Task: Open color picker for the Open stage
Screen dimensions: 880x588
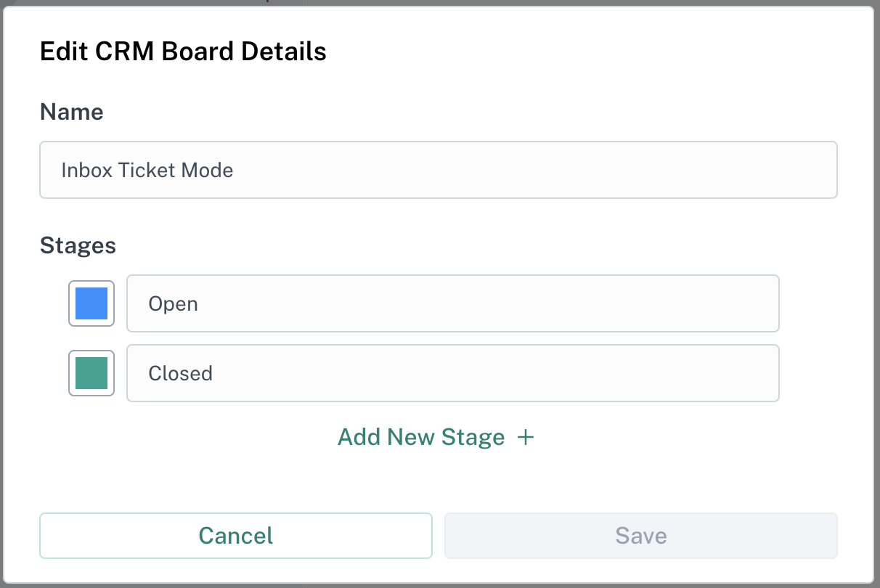Action: point(91,303)
